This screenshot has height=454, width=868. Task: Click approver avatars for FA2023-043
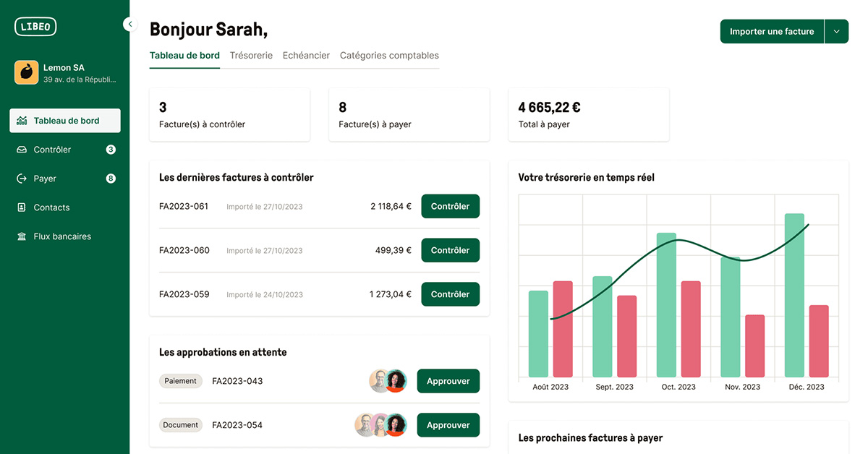click(388, 381)
